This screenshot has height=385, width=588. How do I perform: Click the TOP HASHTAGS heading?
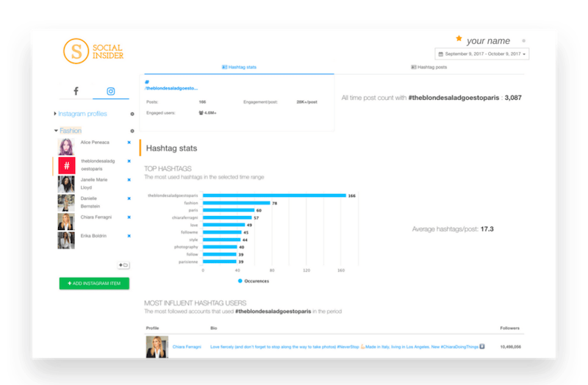click(x=168, y=169)
